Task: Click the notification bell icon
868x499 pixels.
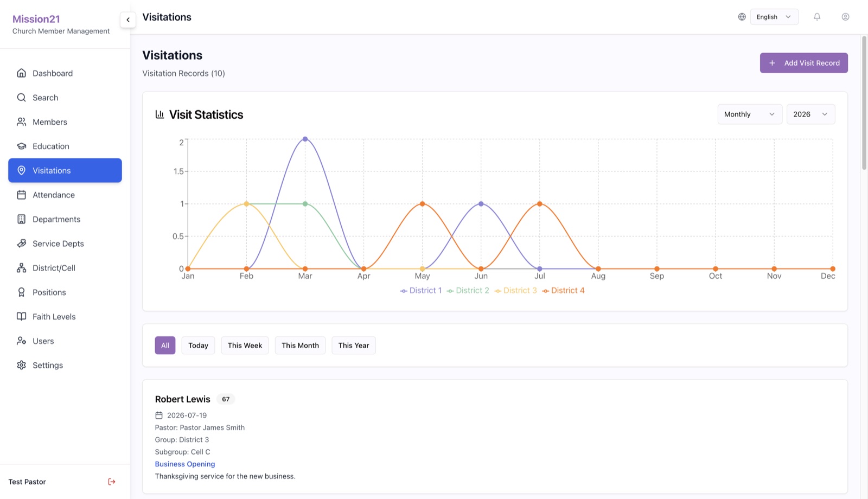Action: click(x=817, y=17)
